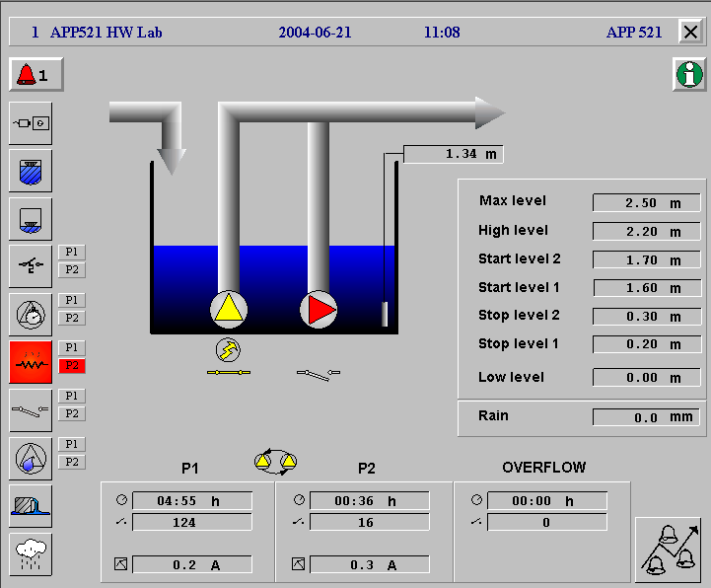Edit the Start level 2 field
This screenshot has width=711, height=588.
[647, 260]
